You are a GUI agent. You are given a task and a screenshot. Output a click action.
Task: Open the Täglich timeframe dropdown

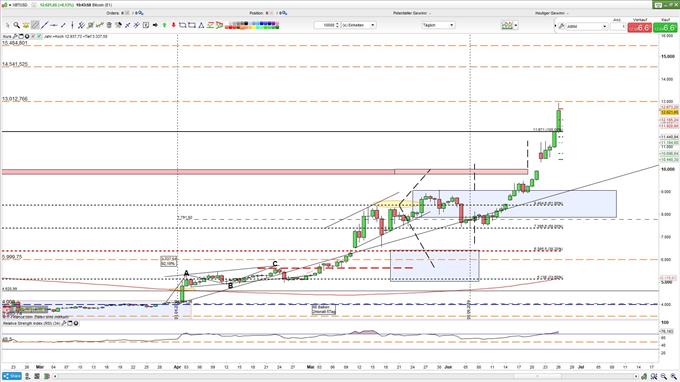click(438, 25)
